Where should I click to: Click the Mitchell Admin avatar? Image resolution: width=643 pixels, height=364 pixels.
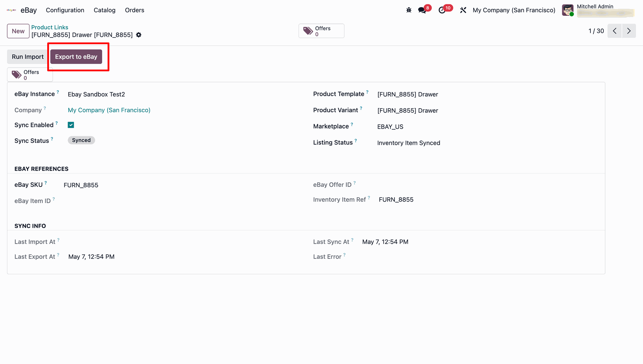tap(568, 10)
